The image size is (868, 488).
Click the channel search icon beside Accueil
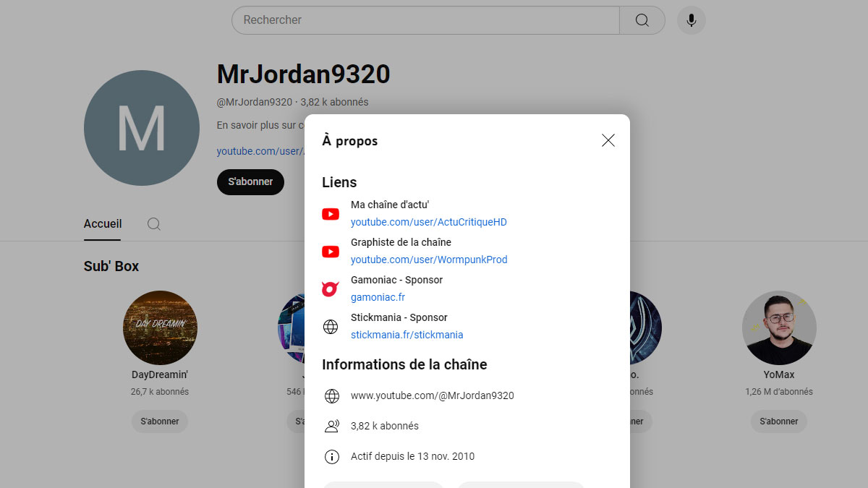point(153,224)
